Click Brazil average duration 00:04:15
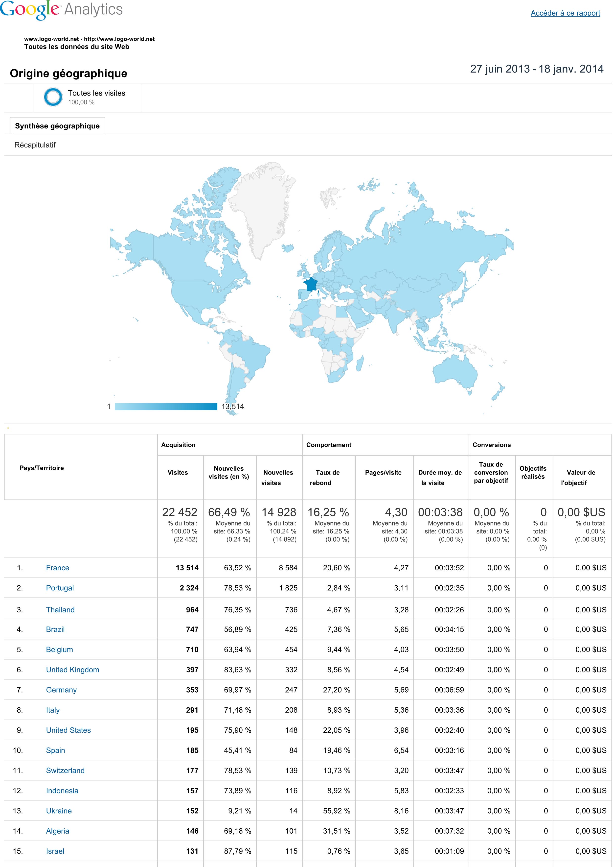The width and height of the screenshot is (613, 868). (449, 629)
